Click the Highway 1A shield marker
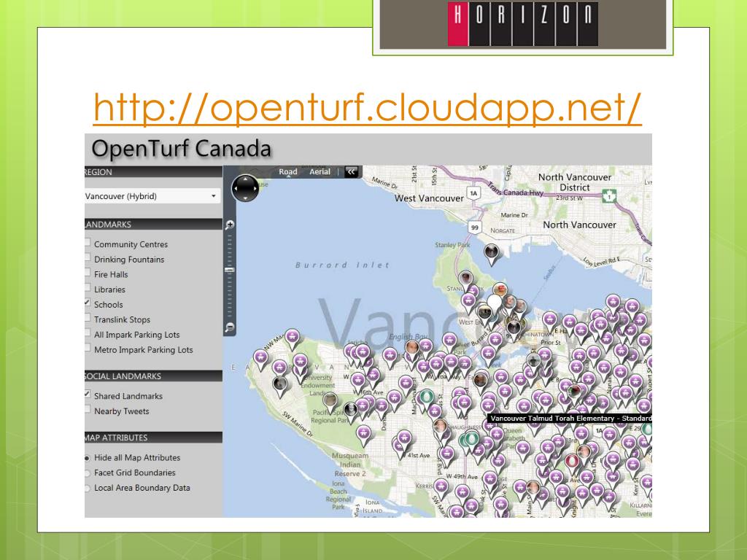This screenshot has height=560, width=747. (x=473, y=193)
